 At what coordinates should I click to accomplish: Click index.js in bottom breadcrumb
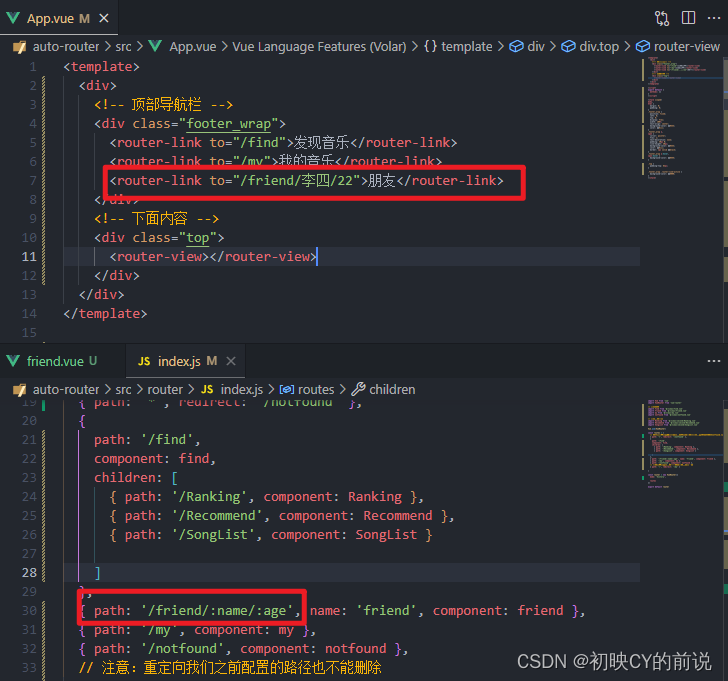(x=241, y=389)
